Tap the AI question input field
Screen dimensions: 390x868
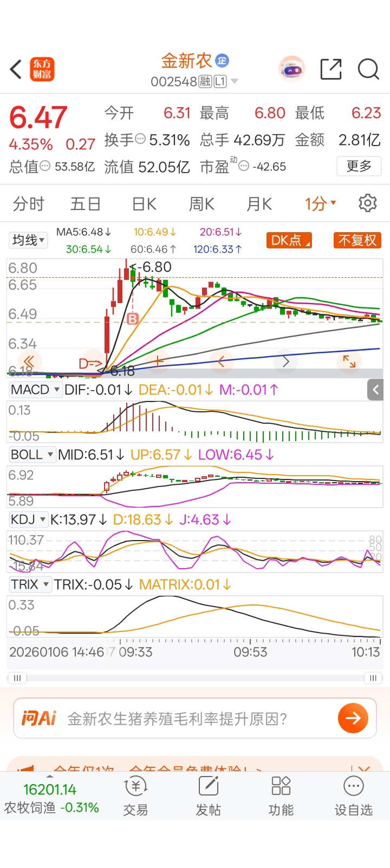pos(195,718)
